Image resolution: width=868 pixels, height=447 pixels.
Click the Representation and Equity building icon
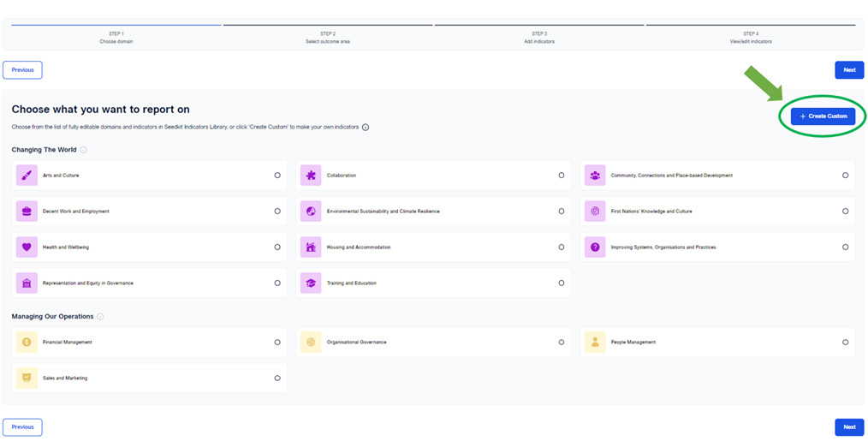tap(27, 283)
